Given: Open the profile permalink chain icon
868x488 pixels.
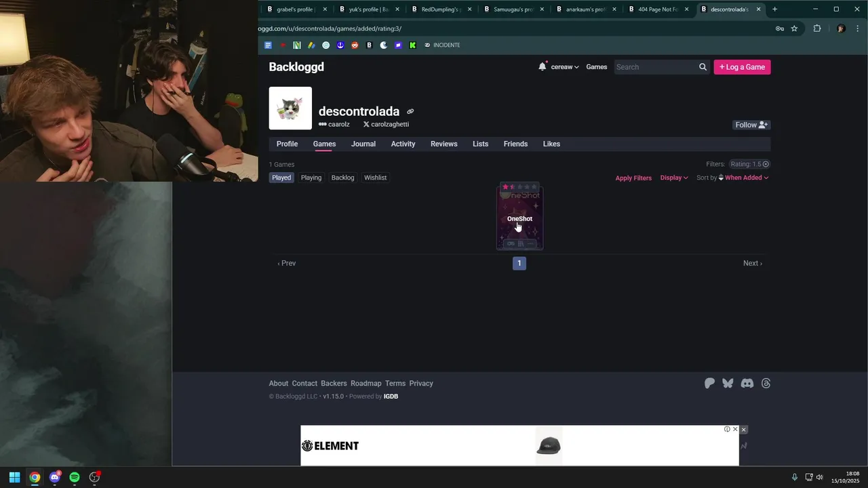Looking at the screenshot, I should [x=410, y=112].
